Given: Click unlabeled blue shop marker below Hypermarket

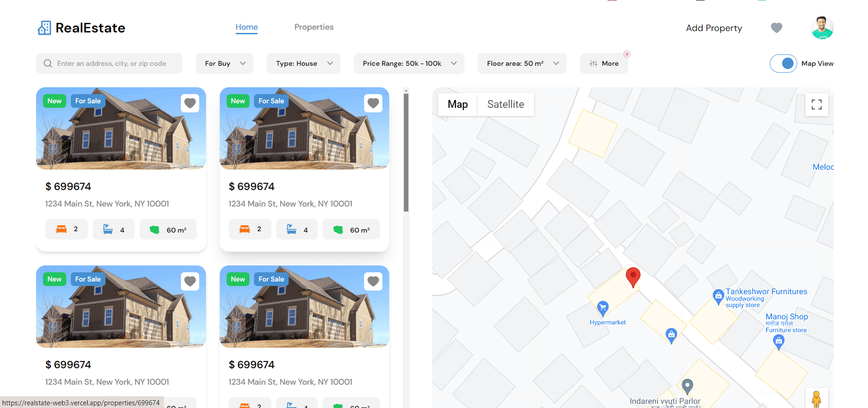Looking at the screenshot, I should click(671, 336).
